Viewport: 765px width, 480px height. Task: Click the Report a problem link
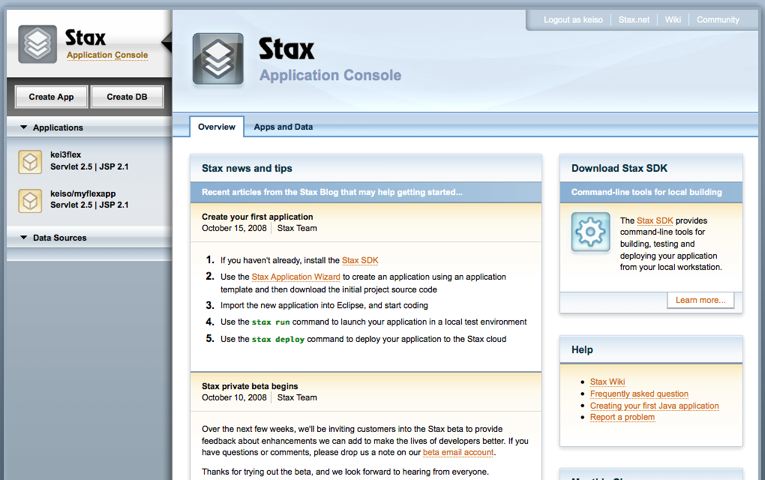[x=622, y=417]
